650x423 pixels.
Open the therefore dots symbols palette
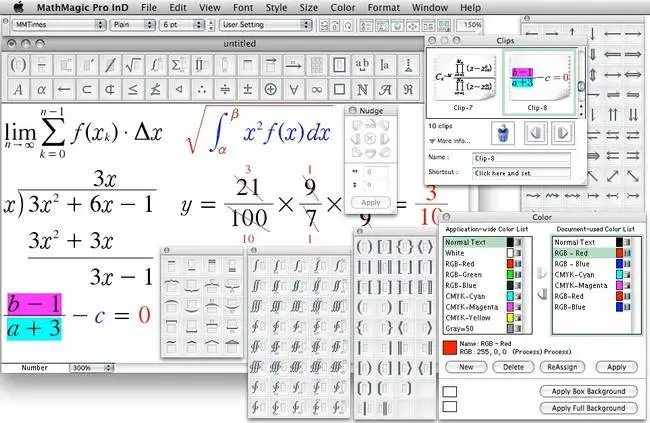(202, 89)
